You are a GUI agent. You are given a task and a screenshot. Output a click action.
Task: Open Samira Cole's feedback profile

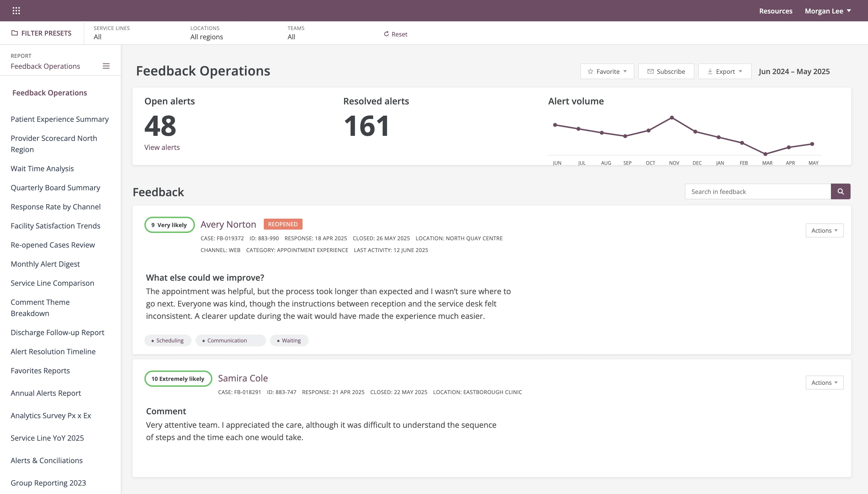[243, 378]
